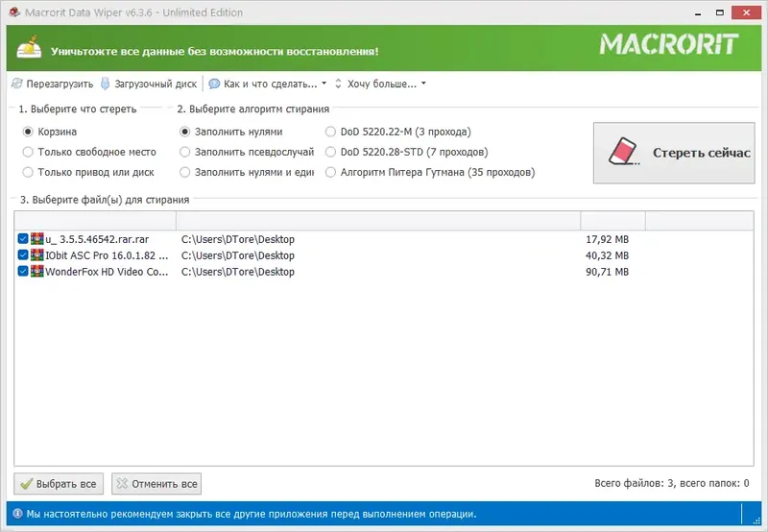Open the Хочу больше dropdown arrow
The height and width of the screenshot is (532, 768).
click(x=423, y=84)
